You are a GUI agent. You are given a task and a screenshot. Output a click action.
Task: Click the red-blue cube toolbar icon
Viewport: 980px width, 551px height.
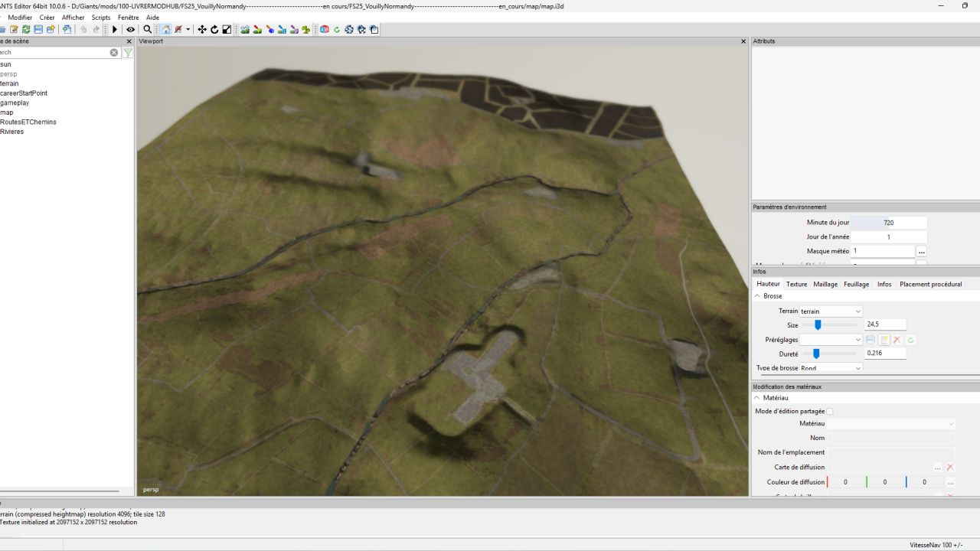[x=324, y=29]
